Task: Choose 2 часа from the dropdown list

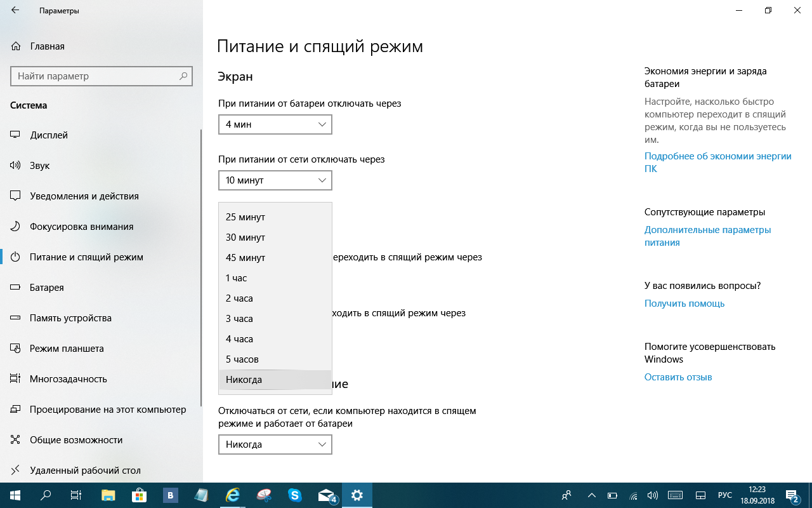Action: (275, 298)
